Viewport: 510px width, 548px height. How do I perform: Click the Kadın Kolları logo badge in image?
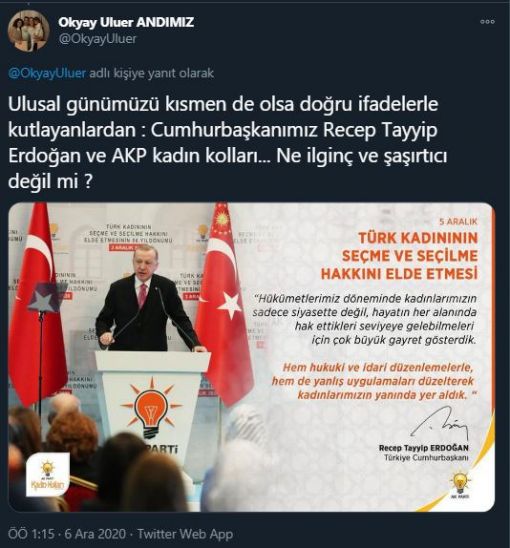(x=48, y=474)
